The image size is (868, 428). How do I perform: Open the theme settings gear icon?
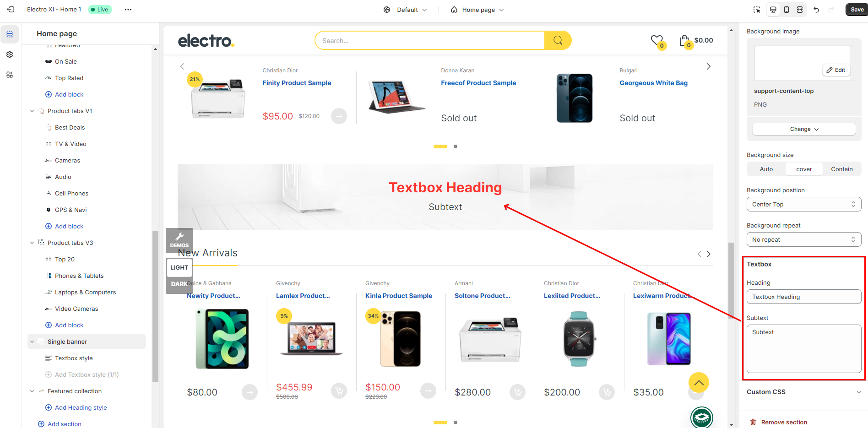[x=10, y=54]
